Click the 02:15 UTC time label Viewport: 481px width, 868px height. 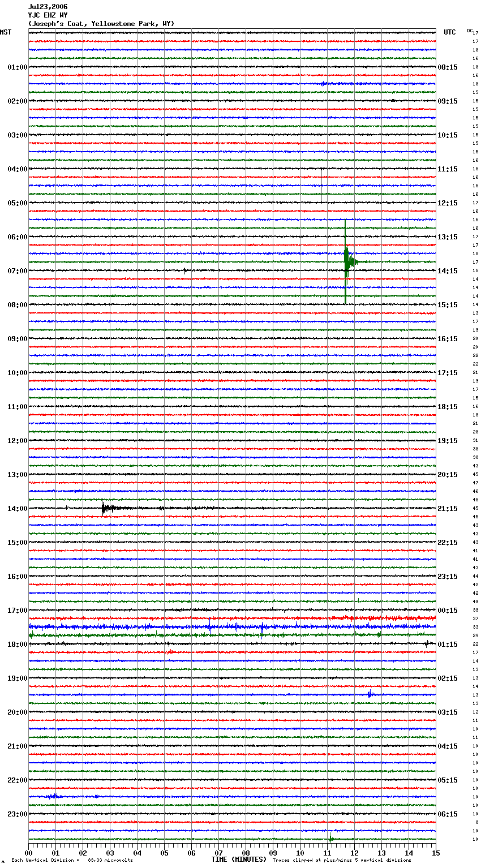tap(448, 678)
